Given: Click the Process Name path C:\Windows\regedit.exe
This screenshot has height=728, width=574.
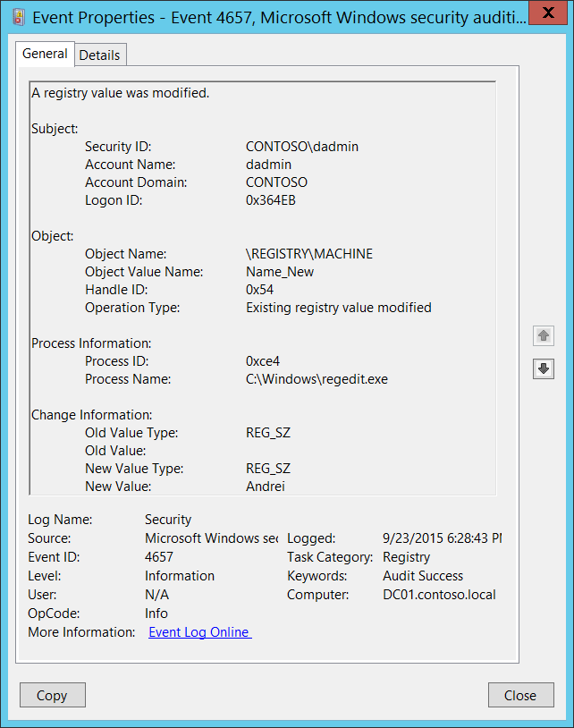Looking at the screenshot, I should click(x=317, y=379).
